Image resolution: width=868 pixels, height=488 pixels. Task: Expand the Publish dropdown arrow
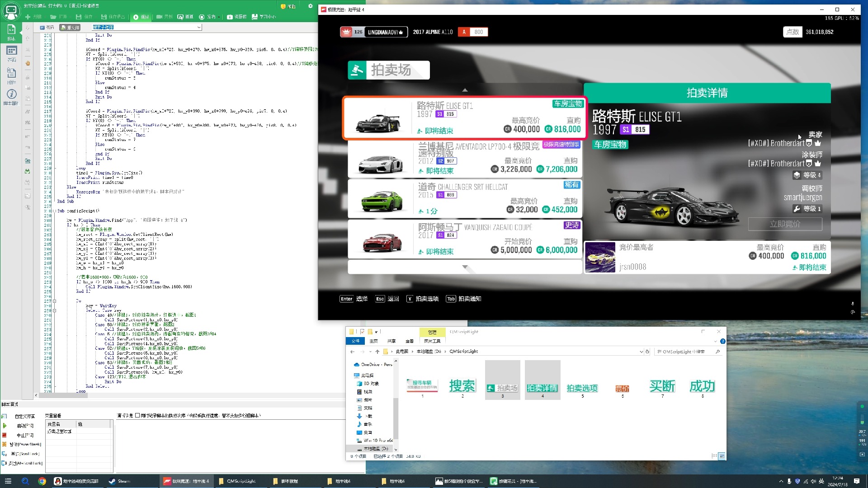[219, 17]
